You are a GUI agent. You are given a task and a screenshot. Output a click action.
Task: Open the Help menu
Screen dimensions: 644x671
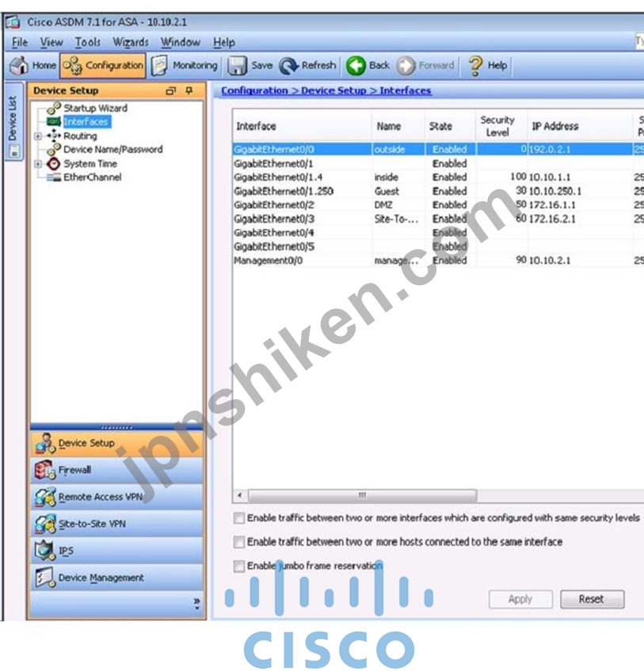[224, 42]
